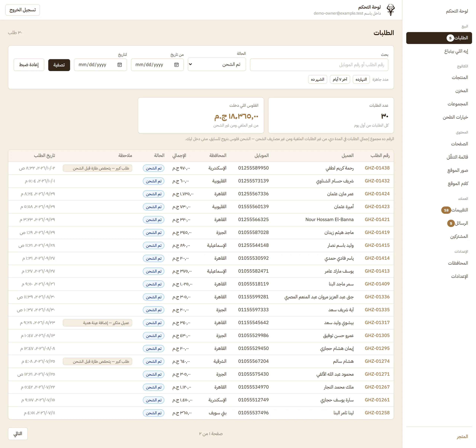Select the آخر ٧ أيام quick range chip
476x448 pixels.
340,80
